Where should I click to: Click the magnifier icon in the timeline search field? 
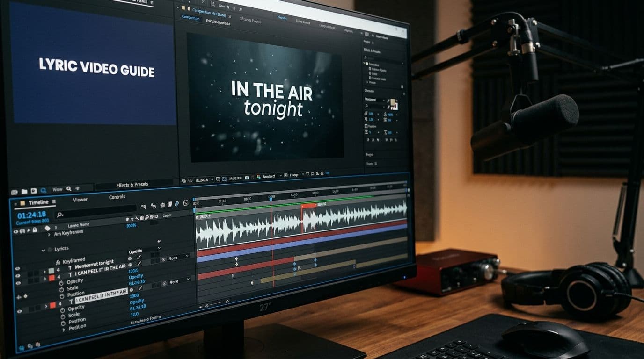pyautogui.click(x=59, y=215)
